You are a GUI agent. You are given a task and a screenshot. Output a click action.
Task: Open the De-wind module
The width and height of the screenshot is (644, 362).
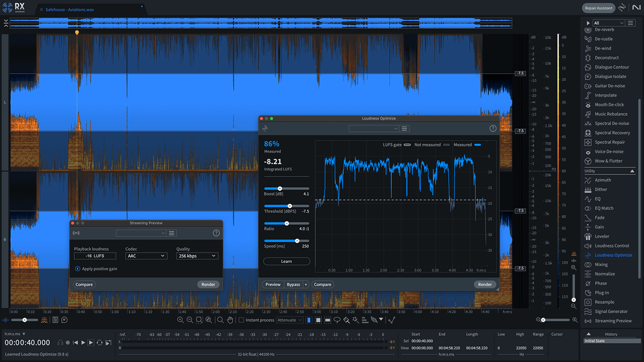pyautogui.click(x=603, y=48)
